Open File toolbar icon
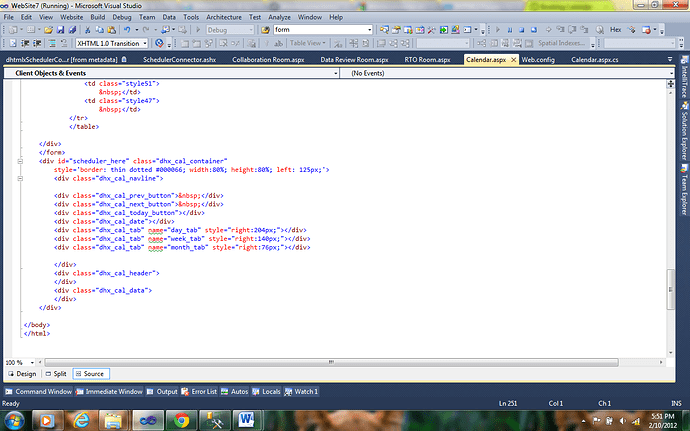690x431 pixels. click(48, 30)
